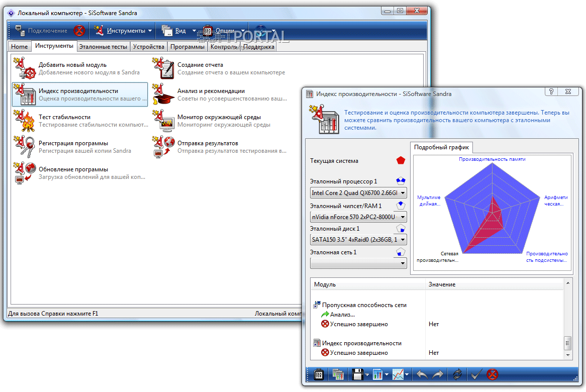Click the checkmark OK icon in dialog toolbar
The width and height of the screenshot is (586, 392).
coord(476,374)
